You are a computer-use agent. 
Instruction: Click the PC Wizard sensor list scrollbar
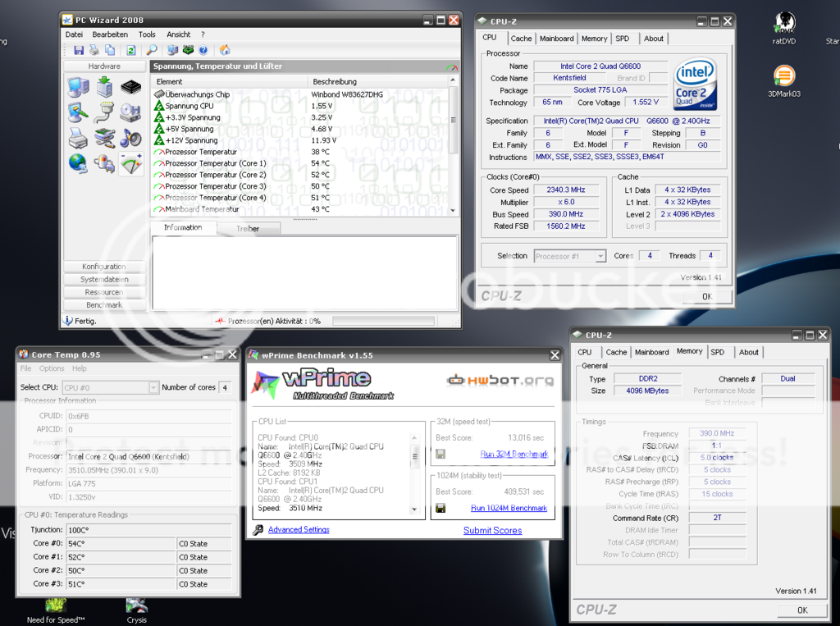coord(453,145)
